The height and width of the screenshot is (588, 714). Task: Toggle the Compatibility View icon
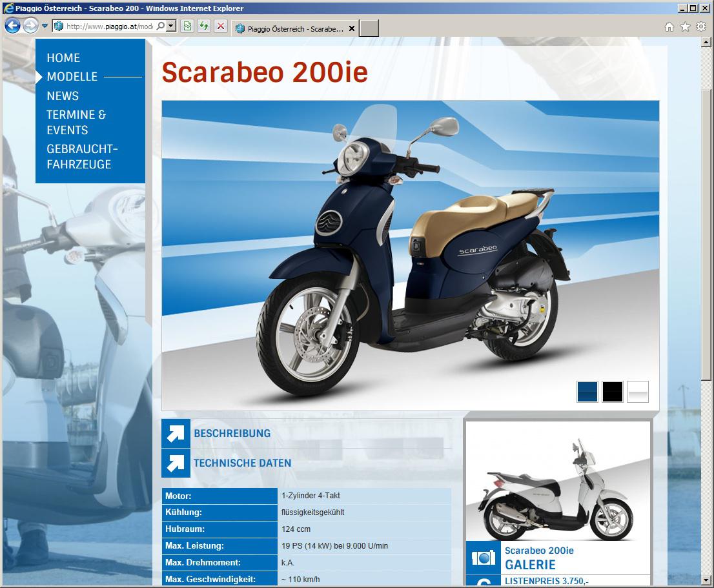click(x=187, y=26)
